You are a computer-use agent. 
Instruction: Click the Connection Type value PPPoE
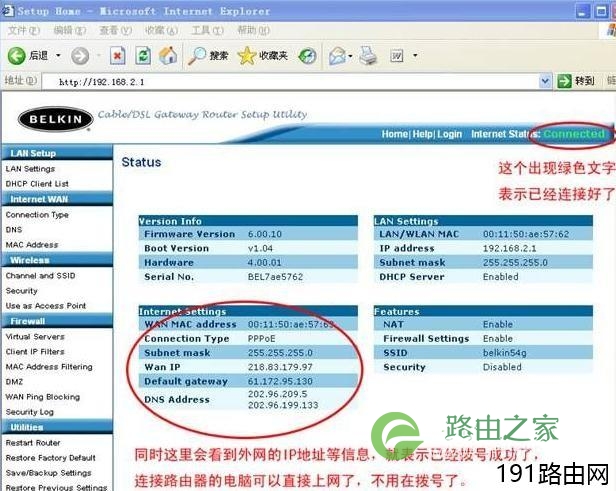point(261,339)
